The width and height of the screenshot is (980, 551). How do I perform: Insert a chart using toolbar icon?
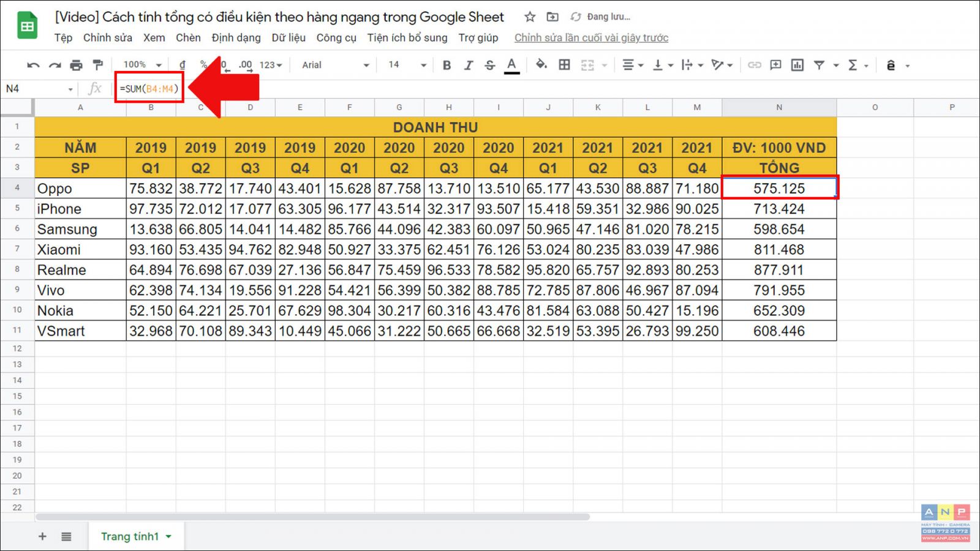(797, 65)
